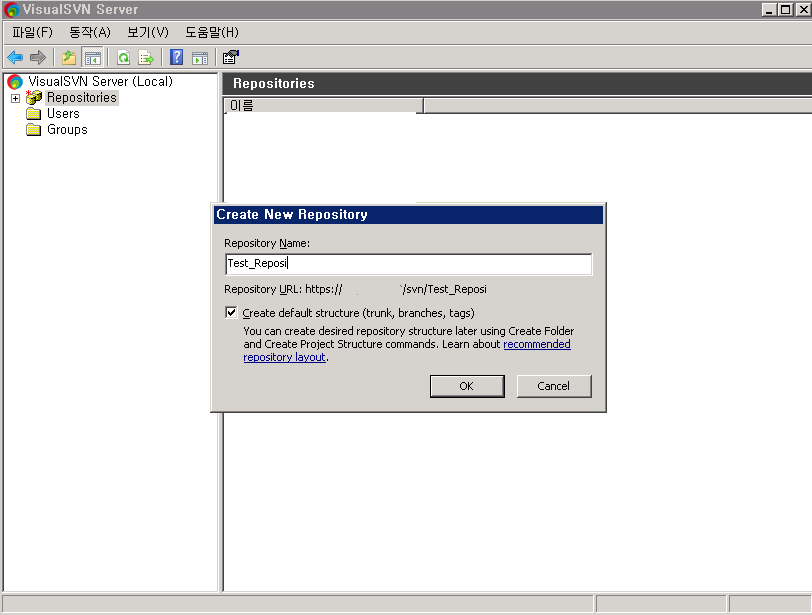
Task: Toggle Create default structure checkbox
Action: point(231,313)
